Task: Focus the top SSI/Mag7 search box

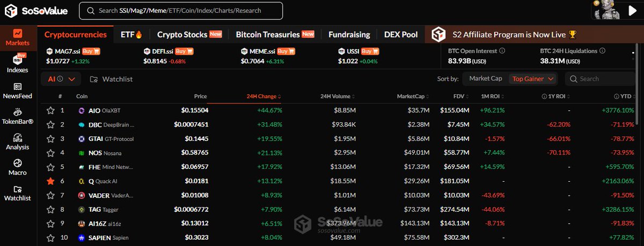Action: click(181, 10)
